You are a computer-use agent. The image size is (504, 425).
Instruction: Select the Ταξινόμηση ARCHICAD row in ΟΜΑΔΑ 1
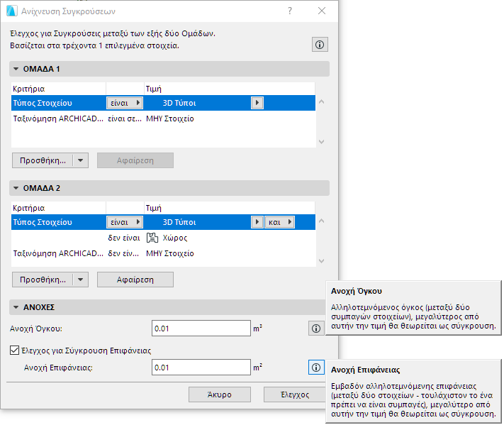(x=57, y=118)
